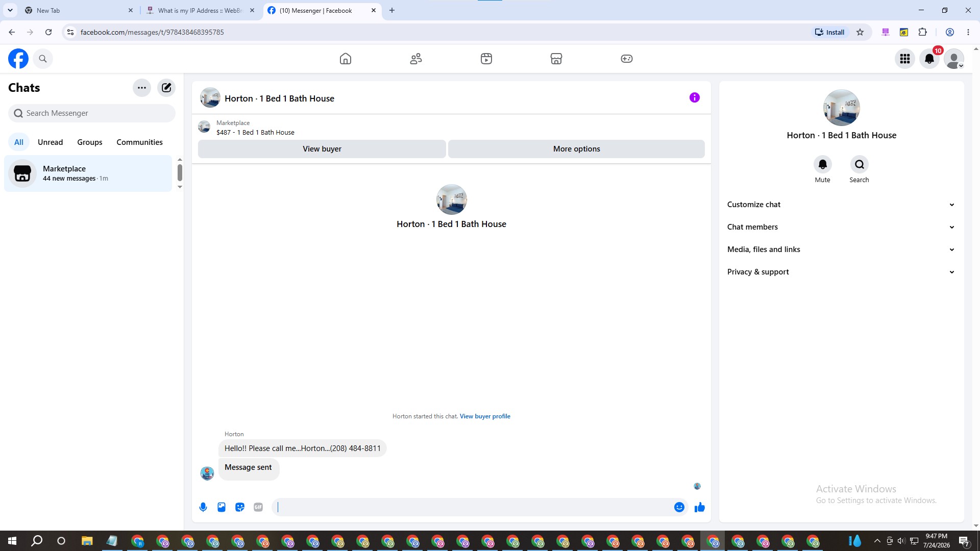Viewport: 980px width, 551px height.
Task: Open Windows taskbar search
Action: tap(37, 541)
